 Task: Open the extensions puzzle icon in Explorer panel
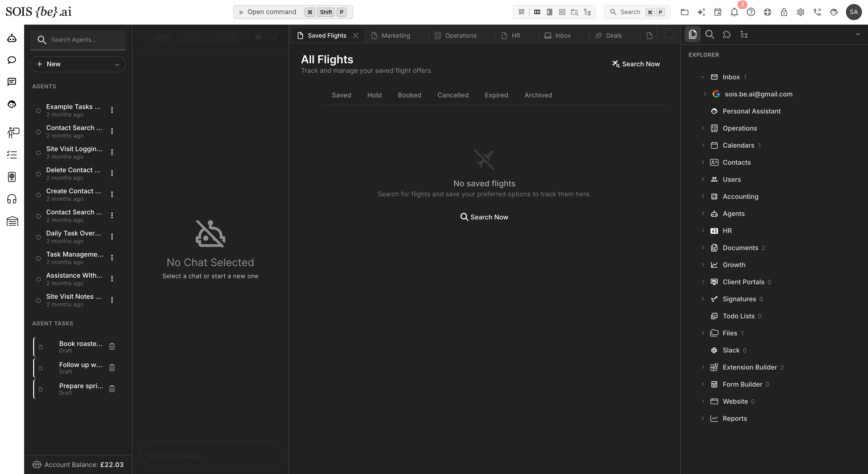point(727,34)
